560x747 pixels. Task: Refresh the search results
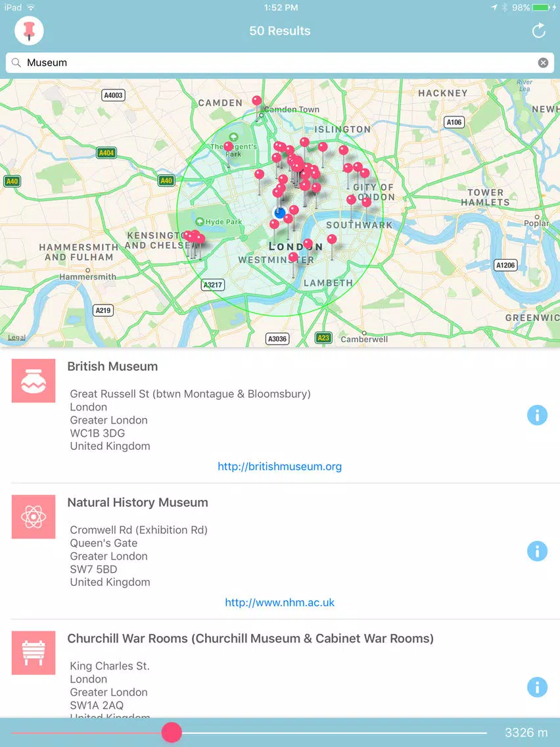pos(538,31)
